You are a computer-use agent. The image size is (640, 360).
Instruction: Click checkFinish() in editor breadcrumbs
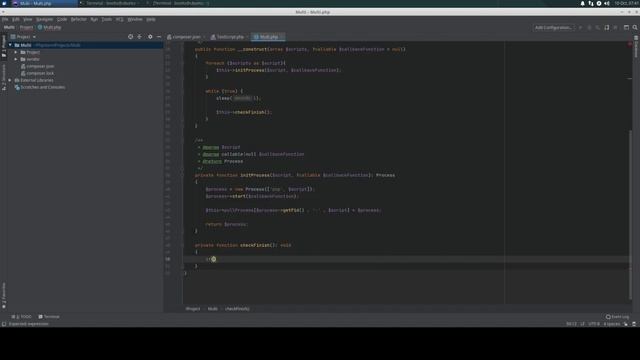coord(237,309)
